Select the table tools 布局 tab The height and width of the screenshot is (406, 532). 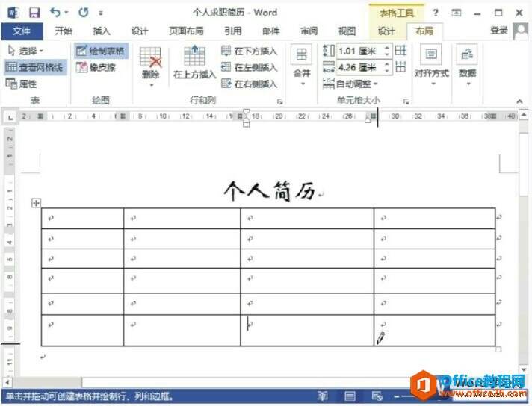click(x=424, y=31)
